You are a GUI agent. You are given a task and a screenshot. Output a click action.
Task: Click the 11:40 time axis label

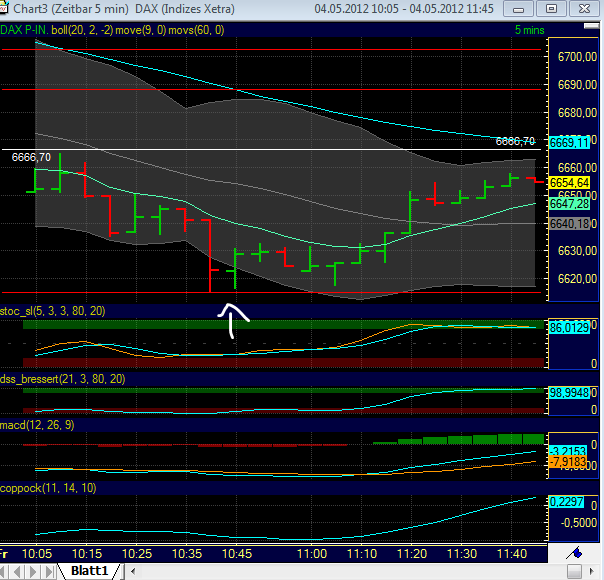[x=512, y=554]
